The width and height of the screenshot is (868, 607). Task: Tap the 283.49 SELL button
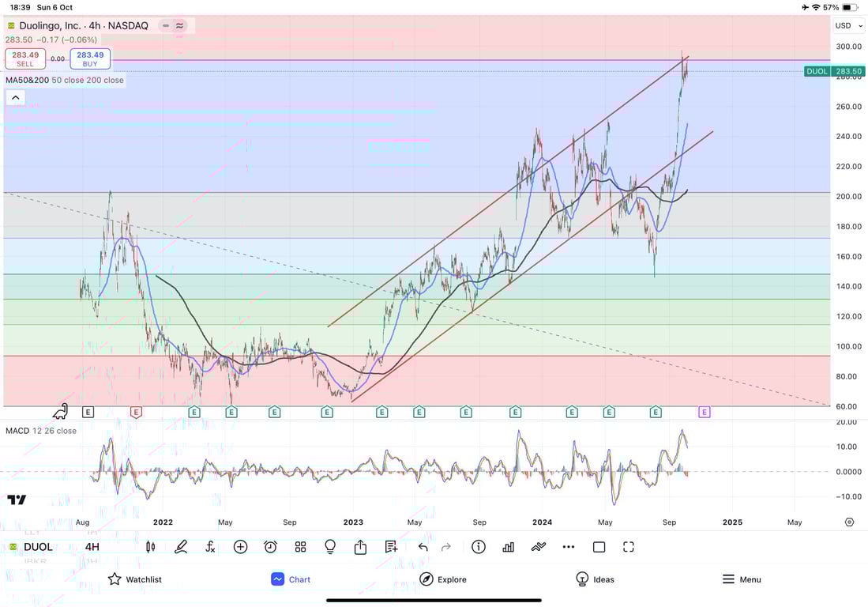point(25,58)
